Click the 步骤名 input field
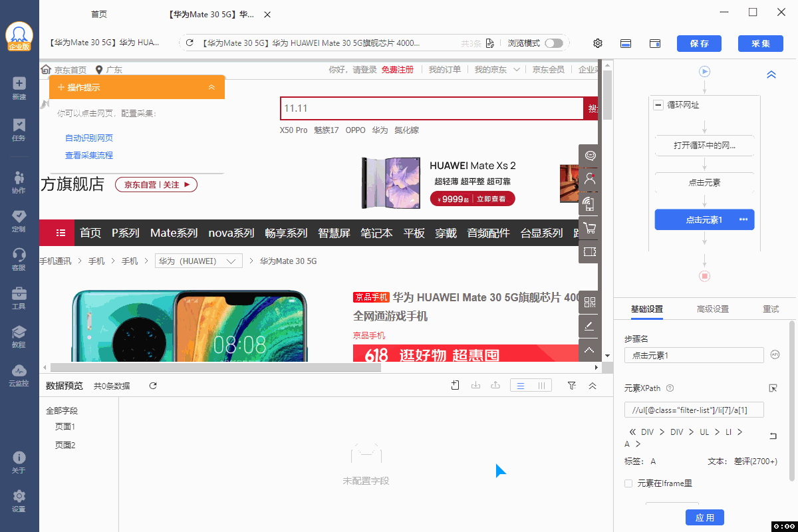 tap(694, 355)
